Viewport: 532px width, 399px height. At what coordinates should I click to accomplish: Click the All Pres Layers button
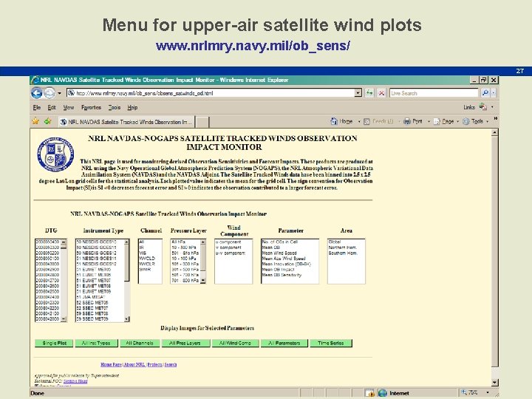pyautogui.click(x=185, y=343)
